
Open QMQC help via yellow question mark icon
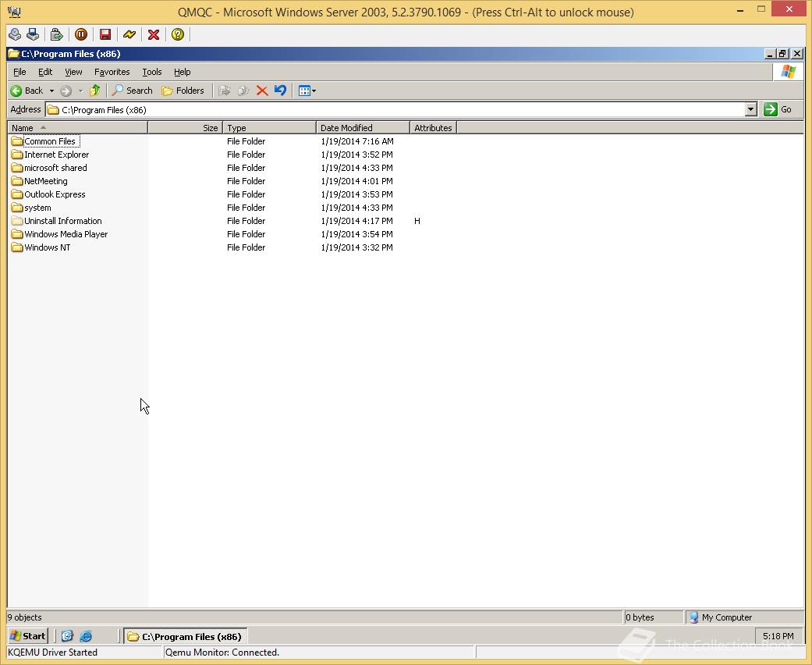click(178, 34)
